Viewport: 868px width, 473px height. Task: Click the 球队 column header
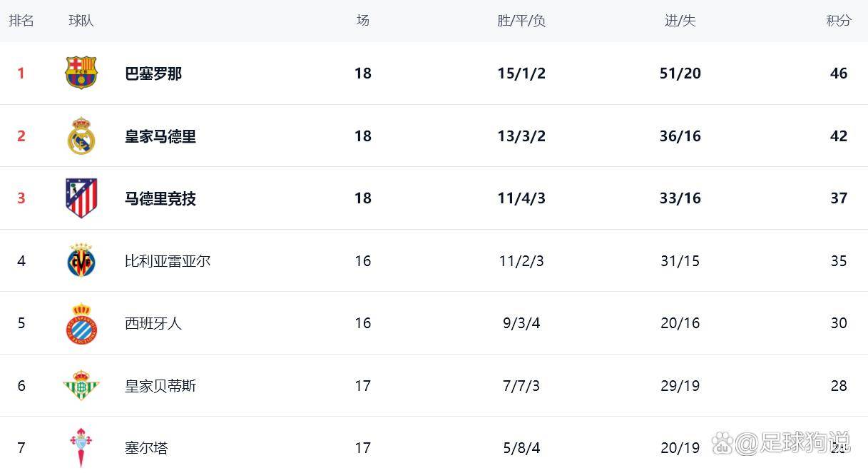81,21
